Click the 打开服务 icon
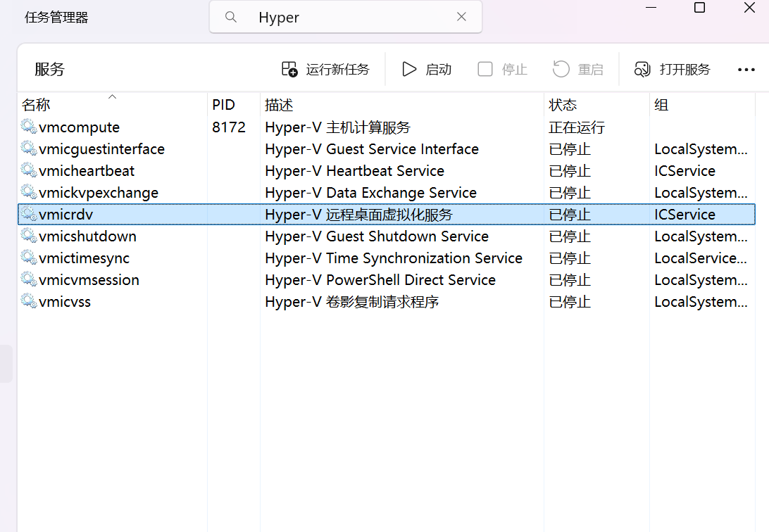The image size is (769, 532). 642,69
